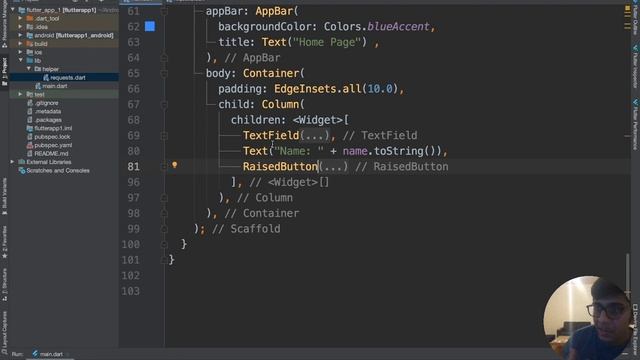Viewport: 640px width, 360px height.
Task: Expand the .dart_tool folder arrow
Action: click(20, 18)
